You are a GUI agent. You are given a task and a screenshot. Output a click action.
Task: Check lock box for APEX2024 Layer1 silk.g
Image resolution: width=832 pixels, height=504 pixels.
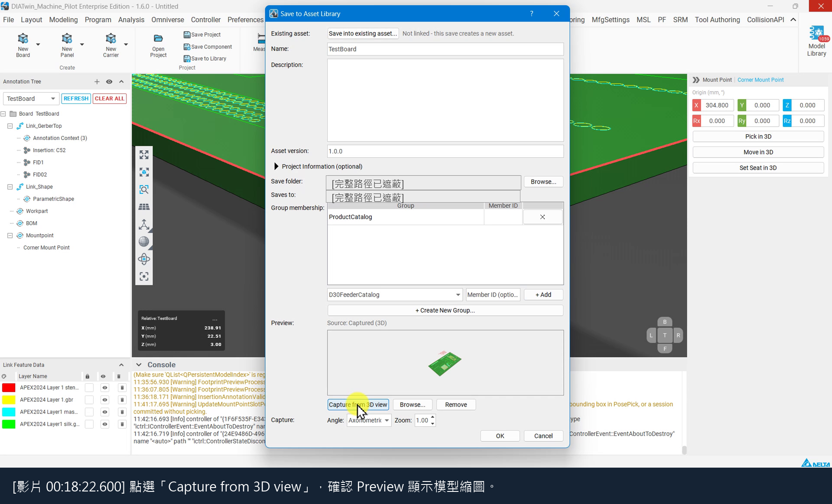89,424
